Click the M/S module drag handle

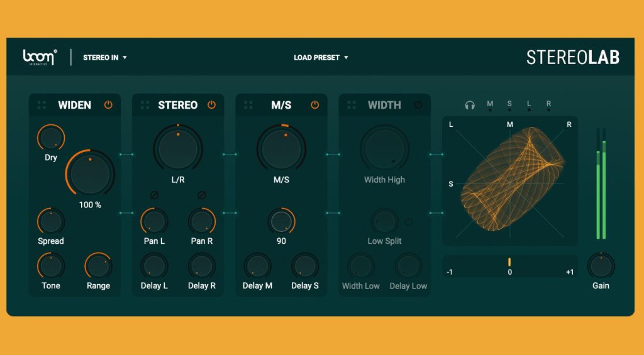pos(248,105)
